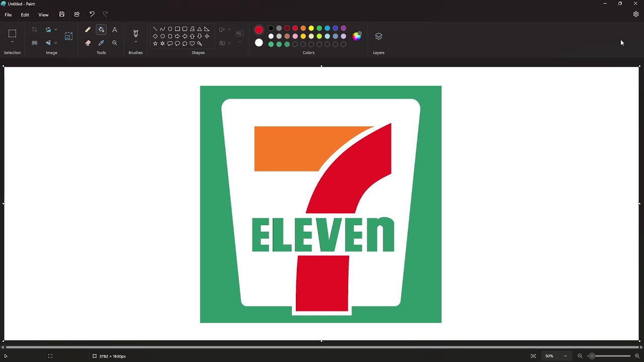Pick the purple palette color

pos(343,28)
